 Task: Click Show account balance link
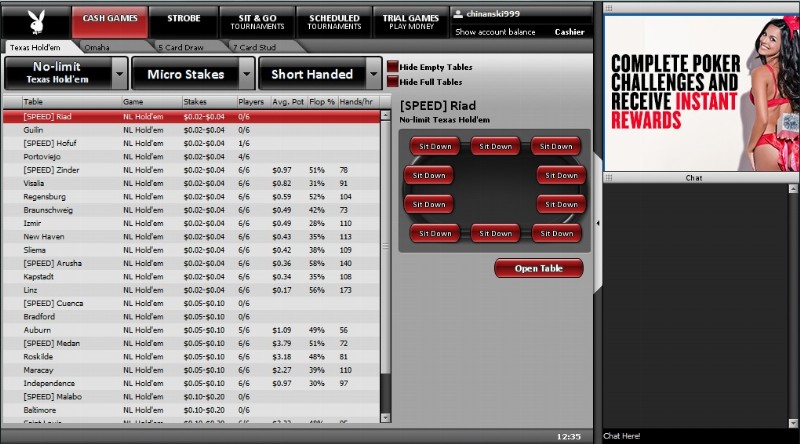pos(495,32)
